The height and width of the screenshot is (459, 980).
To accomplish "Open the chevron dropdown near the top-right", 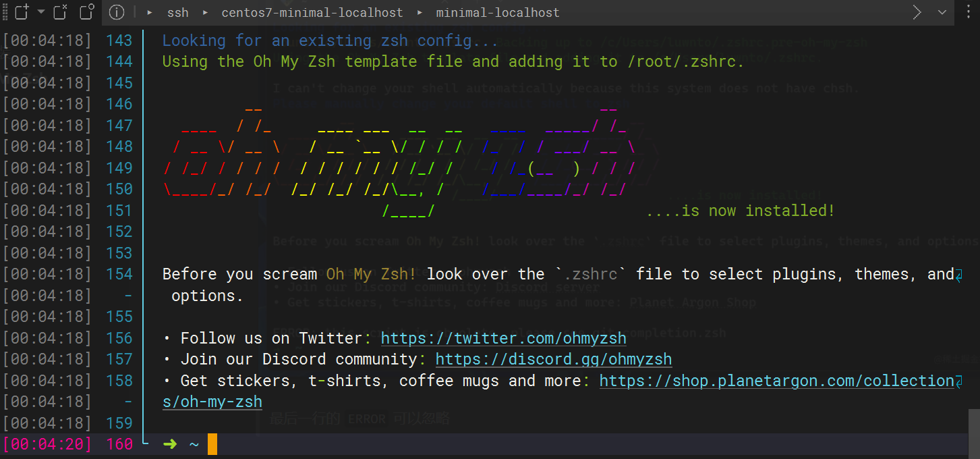I will (943, 11).
